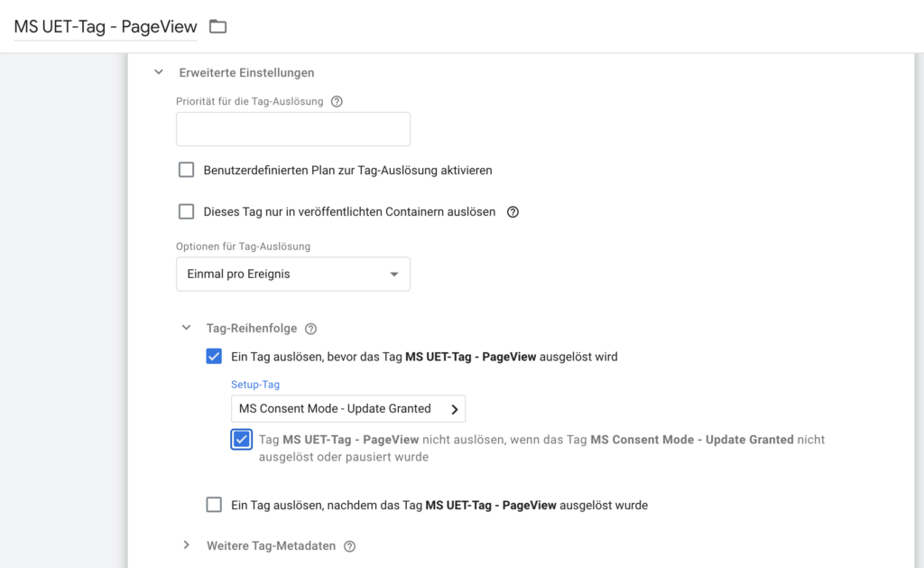
Task: Uncheck the nicht auslösen wenn Setup-Tag pausiert checkbox
Action: click(242, 440)
